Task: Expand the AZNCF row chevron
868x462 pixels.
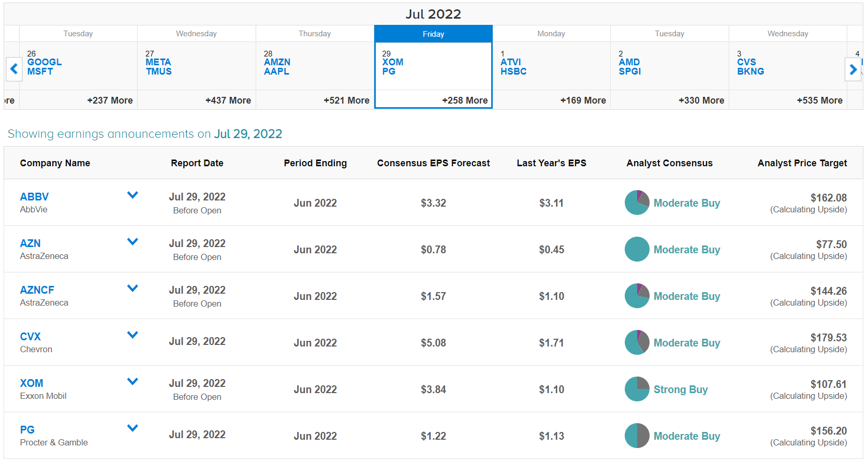Action: coord(133,288)
